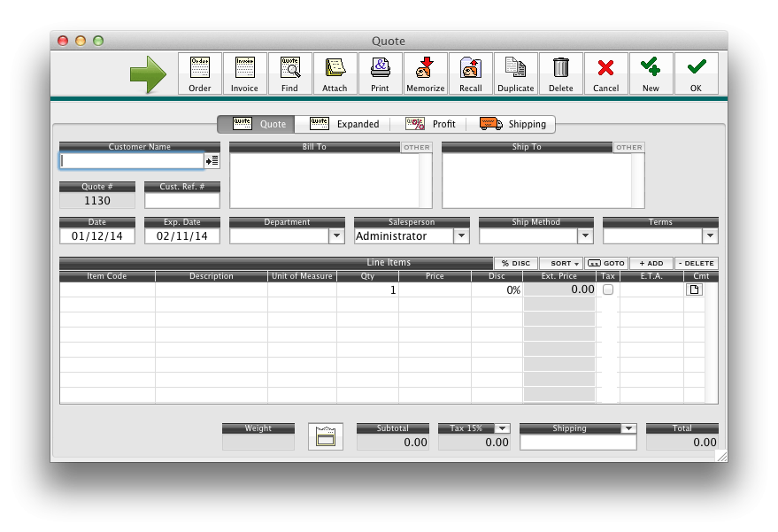Click the Memorize toolbar icon
Screen dimensions: 778x532
tap(425, 73)
